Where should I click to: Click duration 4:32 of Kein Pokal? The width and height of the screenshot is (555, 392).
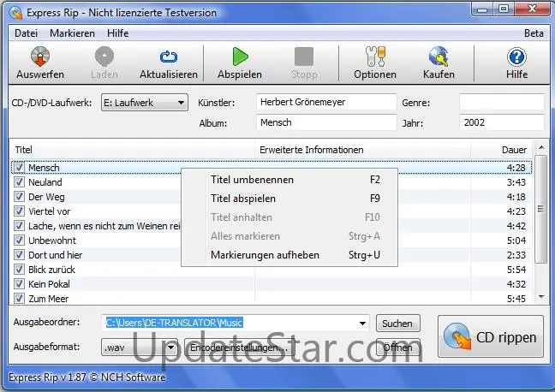tap(516, 284)
